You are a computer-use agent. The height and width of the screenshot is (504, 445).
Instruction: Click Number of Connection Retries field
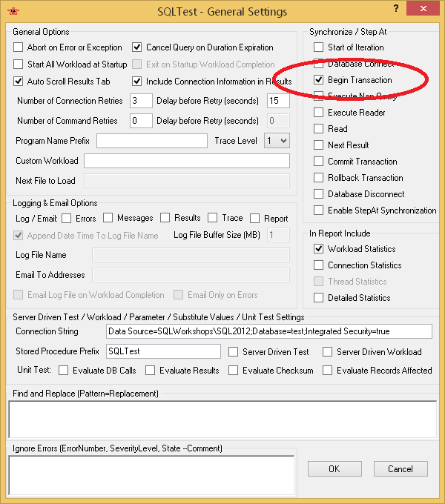coord(141,101)
